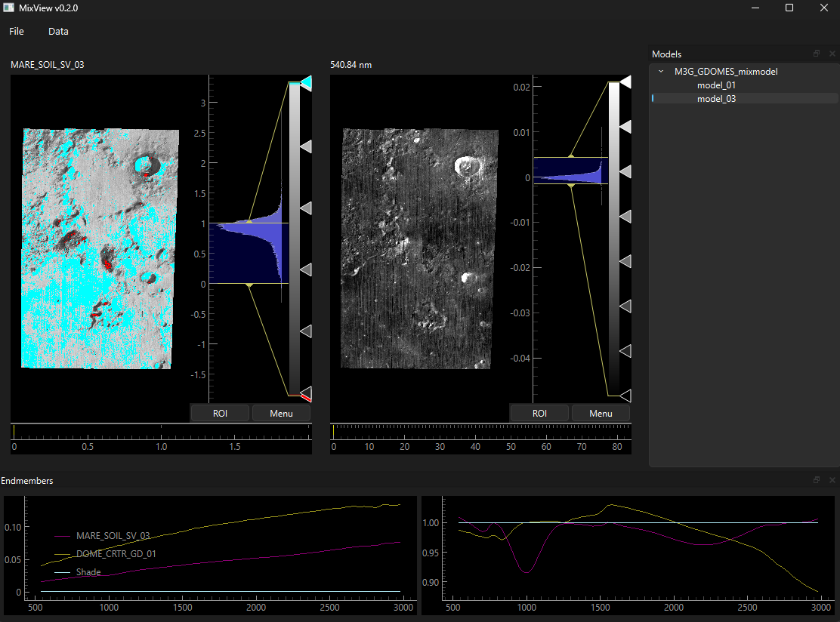Select white top tick on 540.84 nm colorbar

[x=625, y=82]
